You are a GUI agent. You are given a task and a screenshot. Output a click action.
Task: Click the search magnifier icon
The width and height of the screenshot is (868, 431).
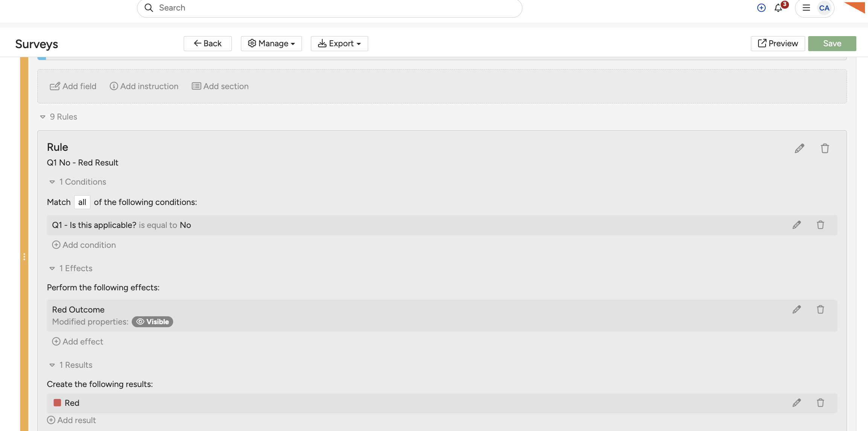149,8
